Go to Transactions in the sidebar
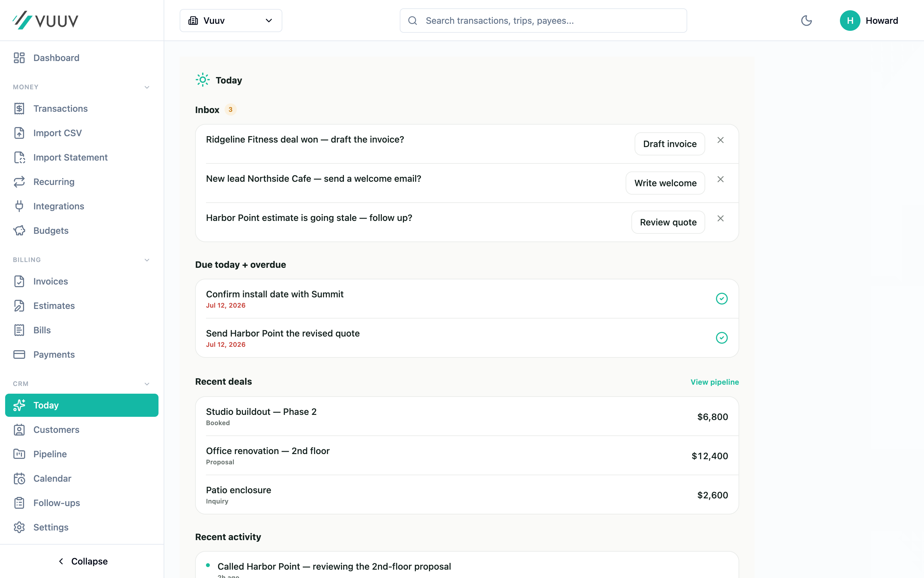The width and height of the screenshot is (924, 578). pos(82,109)
